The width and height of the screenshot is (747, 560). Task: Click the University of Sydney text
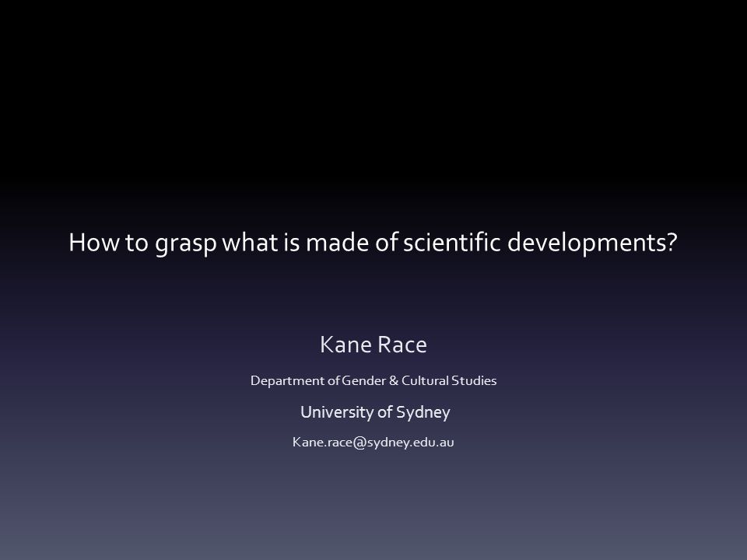(375, 412)
